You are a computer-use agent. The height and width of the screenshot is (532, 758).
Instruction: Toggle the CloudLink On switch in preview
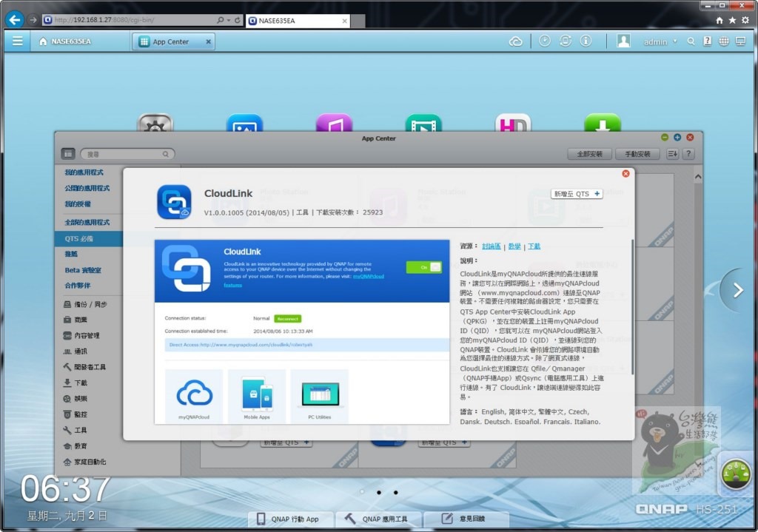[x=424, y=267]
